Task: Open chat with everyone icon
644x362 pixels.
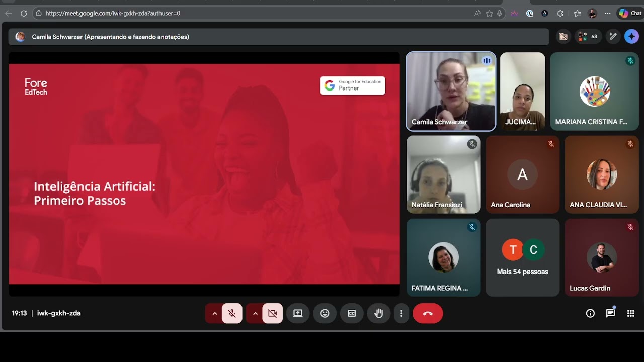Action: pyautogui.click(x=610, y=313)
